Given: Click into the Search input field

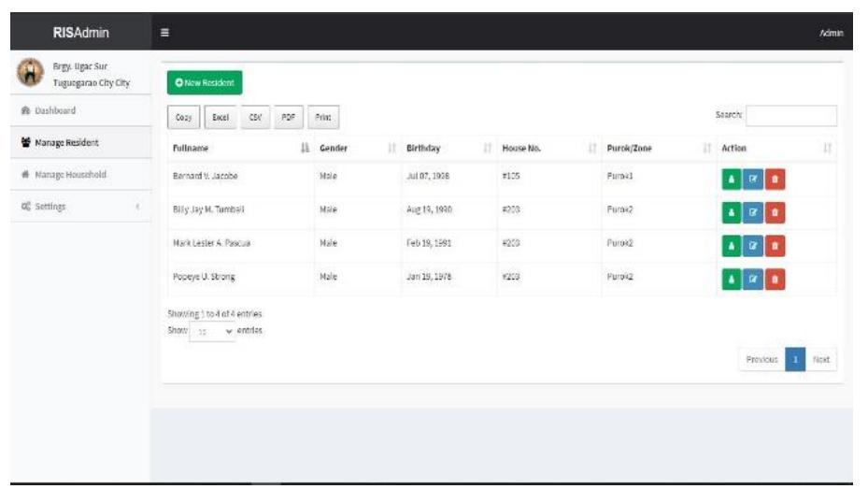Looking at the screenshot, I should (790, 116).
